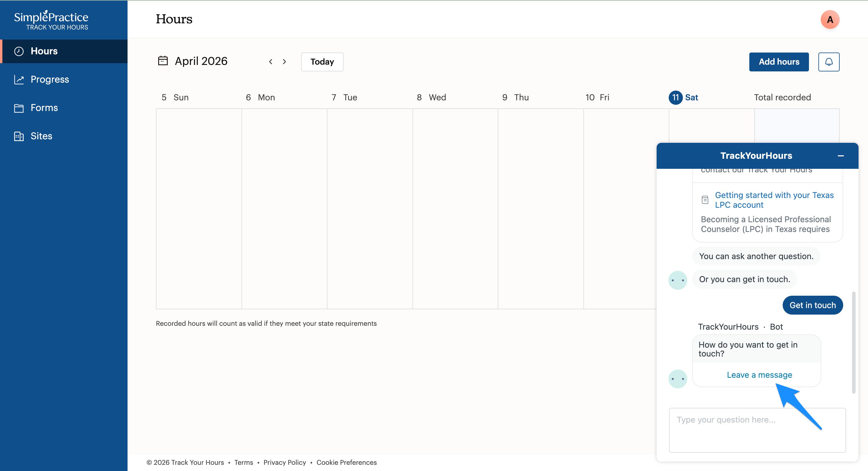Choose Leave a message in chat
868x471 pixels.
(759, 375)
